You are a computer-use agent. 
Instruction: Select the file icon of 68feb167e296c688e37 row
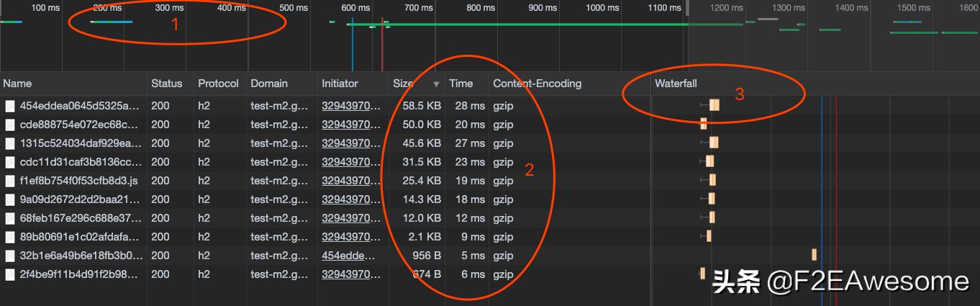tap(10, 218)
